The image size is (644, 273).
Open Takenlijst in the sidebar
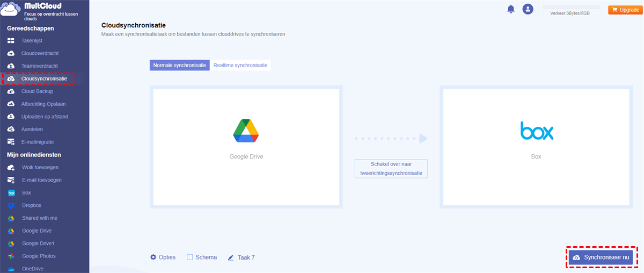click(32, 41)
